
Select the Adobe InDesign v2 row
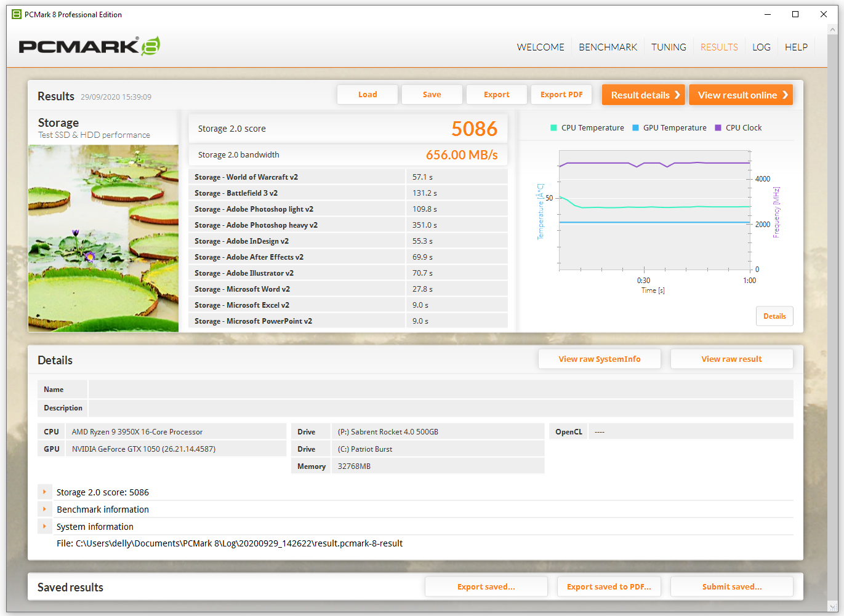pyautogui.click(x=348, y=241)
